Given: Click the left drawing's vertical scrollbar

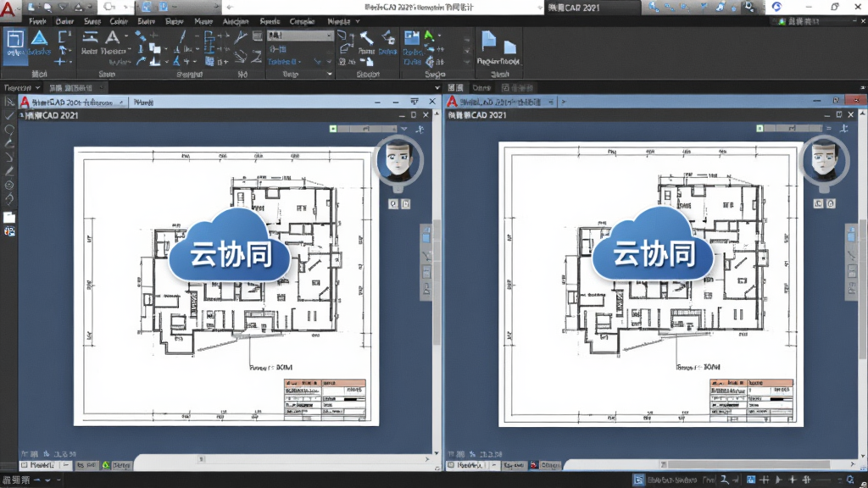Looking at the screenshot, I should click(437, 281).
